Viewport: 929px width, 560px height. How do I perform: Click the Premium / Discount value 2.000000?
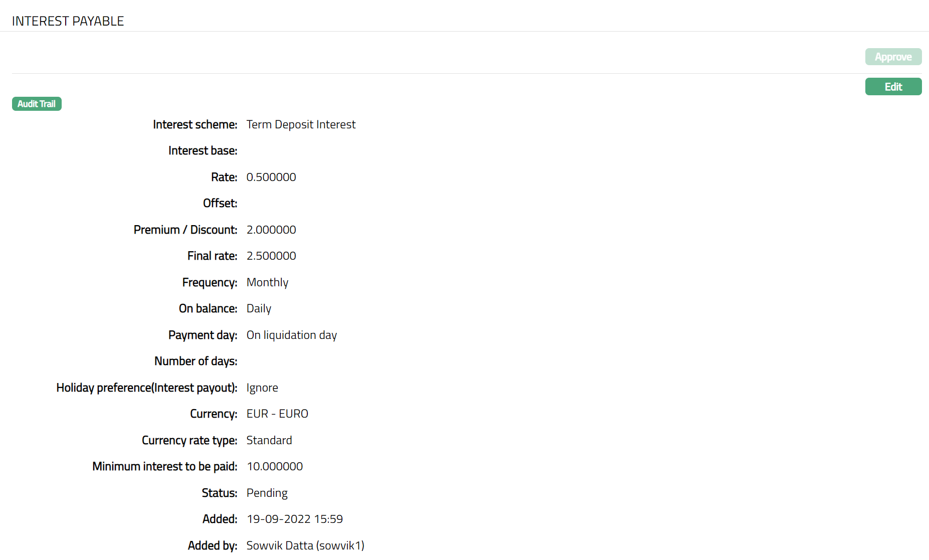[271, 230]
